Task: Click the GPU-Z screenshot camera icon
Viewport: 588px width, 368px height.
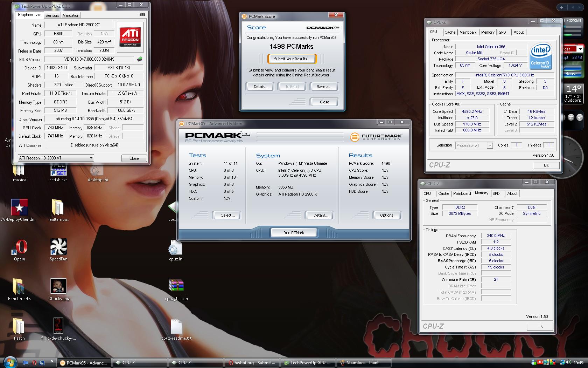Action: [x=142, y=15]
